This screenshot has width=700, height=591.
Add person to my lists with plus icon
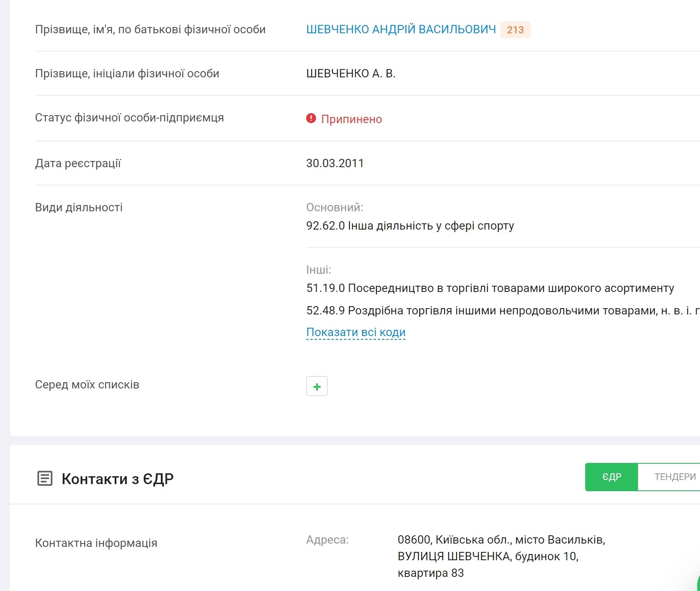pos(317,386)
